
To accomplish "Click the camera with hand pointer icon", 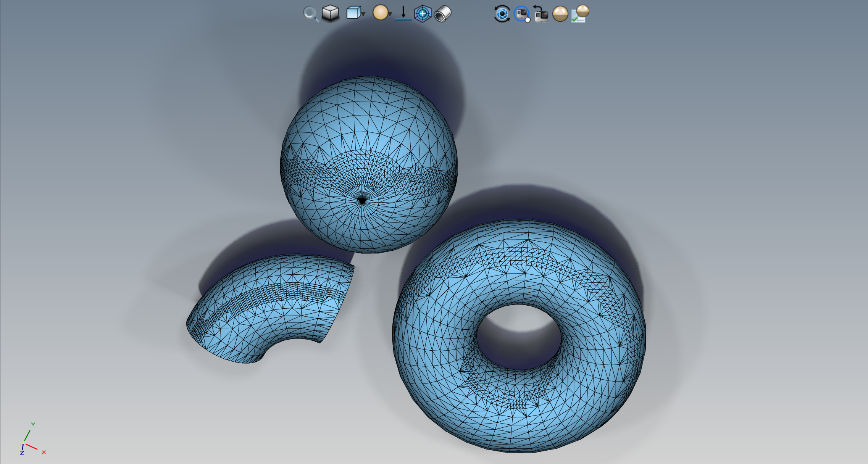I will (522, 14).
